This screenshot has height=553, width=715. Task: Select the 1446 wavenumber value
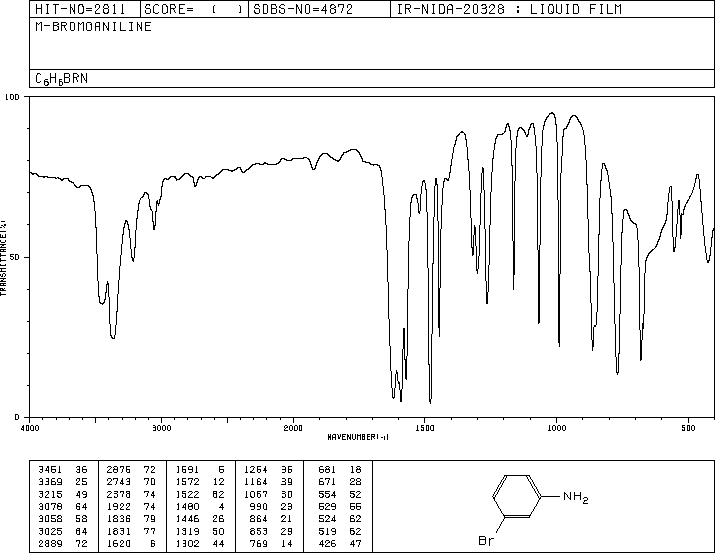[187, 519]
